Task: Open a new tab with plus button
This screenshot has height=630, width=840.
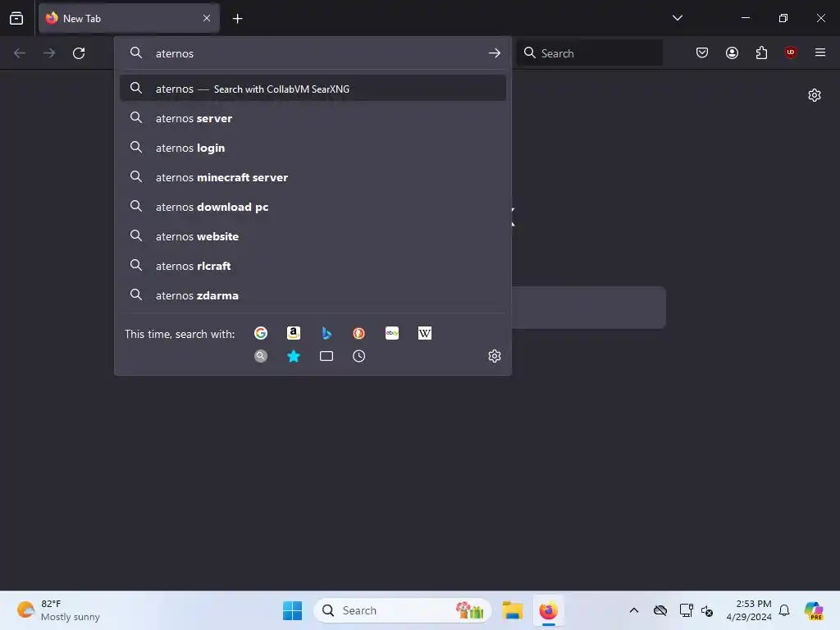Action: 237,19
